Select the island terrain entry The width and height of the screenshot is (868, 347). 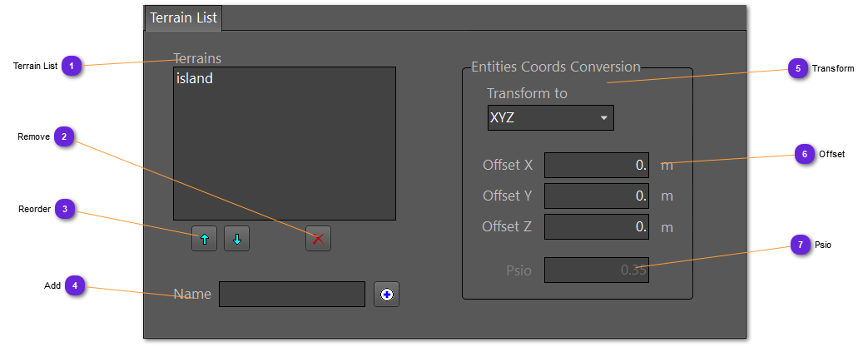point(195,79)
